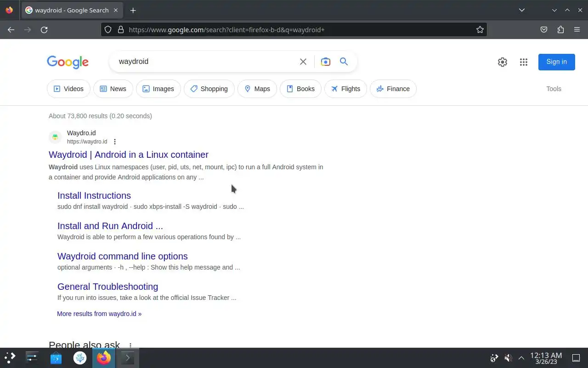Screen dimensions: 588x368
Task: Click the Waydro.id favicon in result
Action: [x=55, y=137]
